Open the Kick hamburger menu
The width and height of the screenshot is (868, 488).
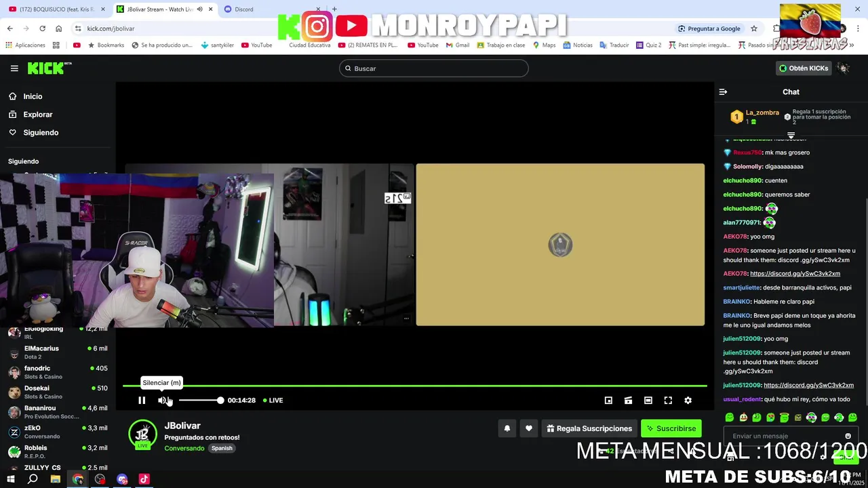14,68
